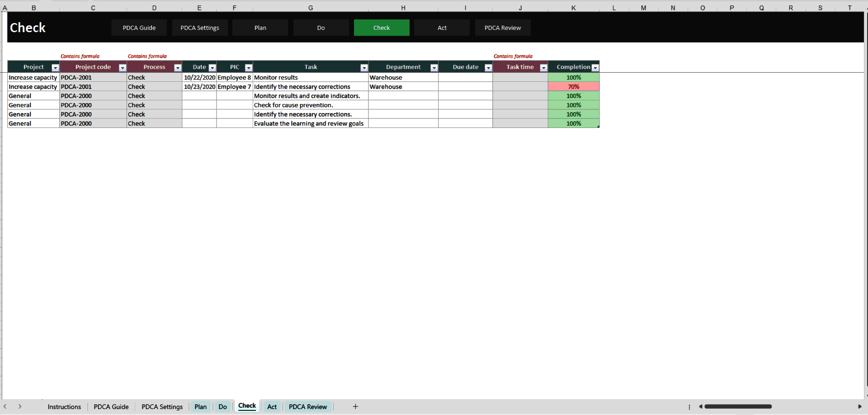The image size is (868, 415).
Task: Open the PIC column filter dropdown
Action: coord(249,67)
